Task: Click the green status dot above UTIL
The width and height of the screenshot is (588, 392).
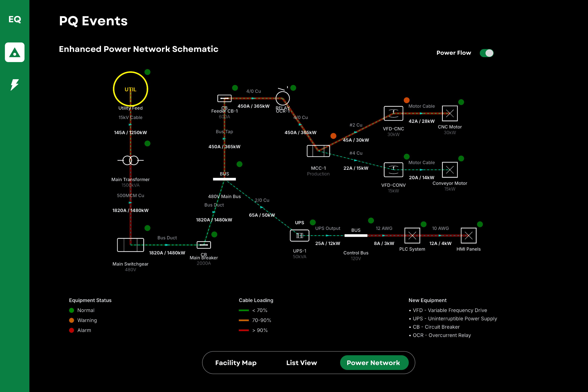Action: pyautogui.click(x=147, y=72)
